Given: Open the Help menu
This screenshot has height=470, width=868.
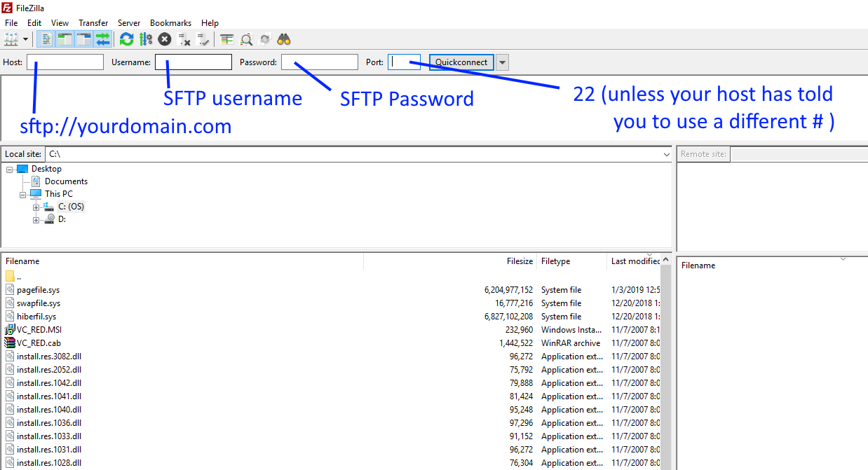Looking at the screenshot, I should (210, 23).
